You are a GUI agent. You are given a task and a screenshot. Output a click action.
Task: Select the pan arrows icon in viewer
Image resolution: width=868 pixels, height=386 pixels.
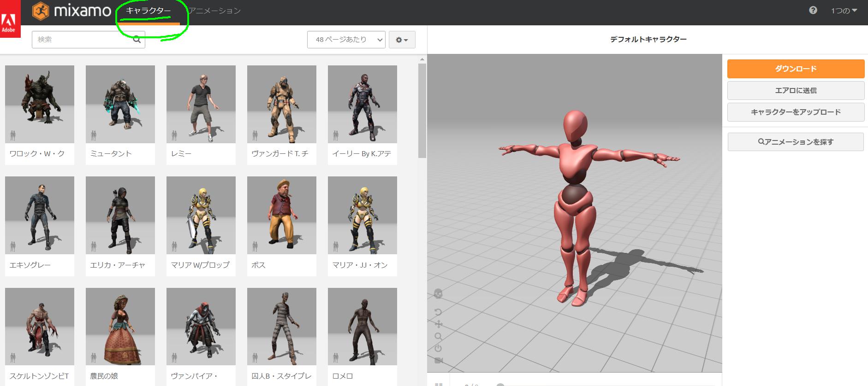pos(439,324)
